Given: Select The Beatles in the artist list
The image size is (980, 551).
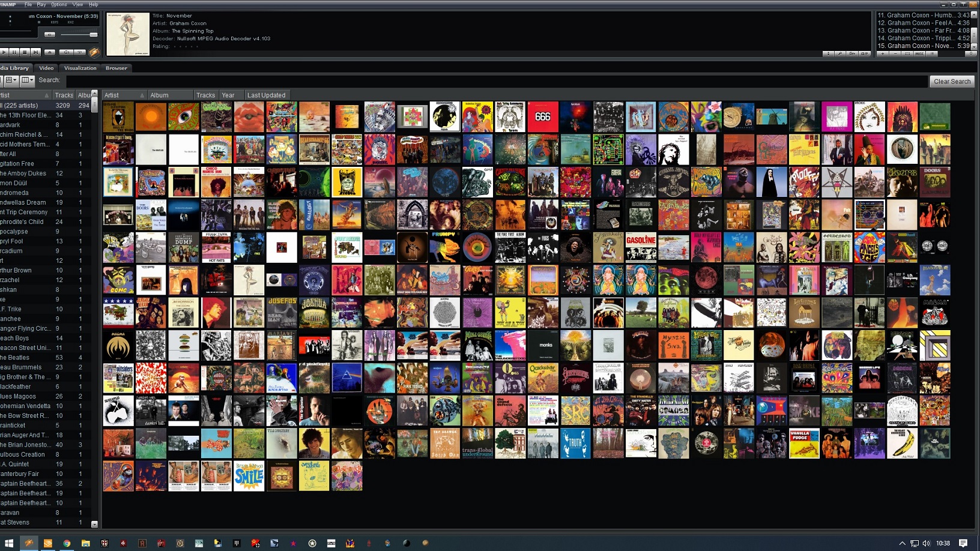Looking at the screenshot, I should [x=45, y=357].
